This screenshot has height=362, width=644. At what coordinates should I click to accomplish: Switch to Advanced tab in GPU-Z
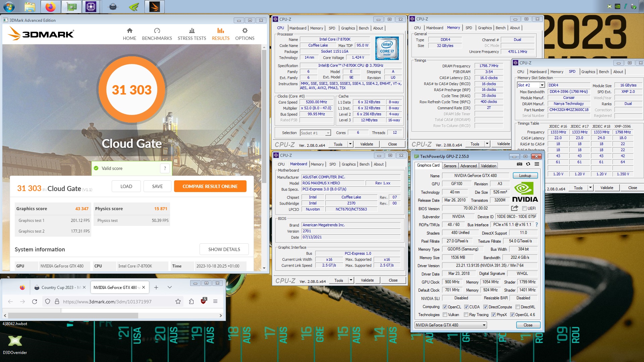(x=468, y=166)
